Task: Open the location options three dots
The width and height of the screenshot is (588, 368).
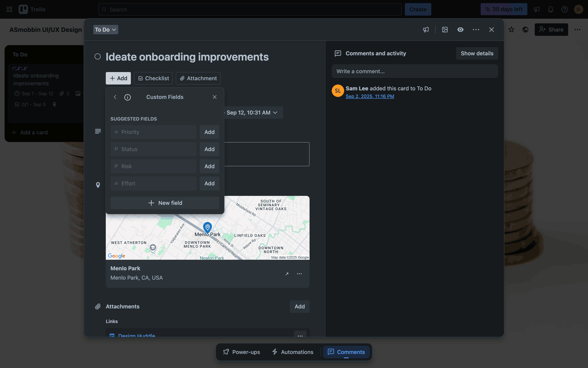Action: [300, 274]
